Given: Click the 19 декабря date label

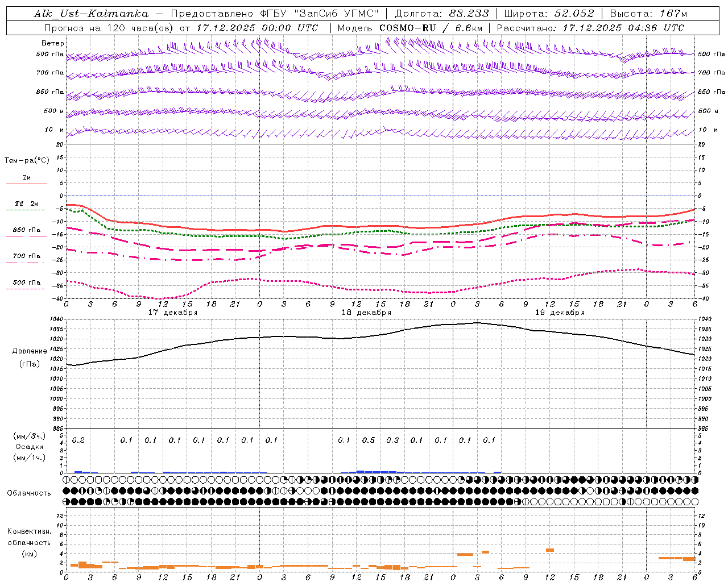Looking at the screenshot, I should (560, 313).
